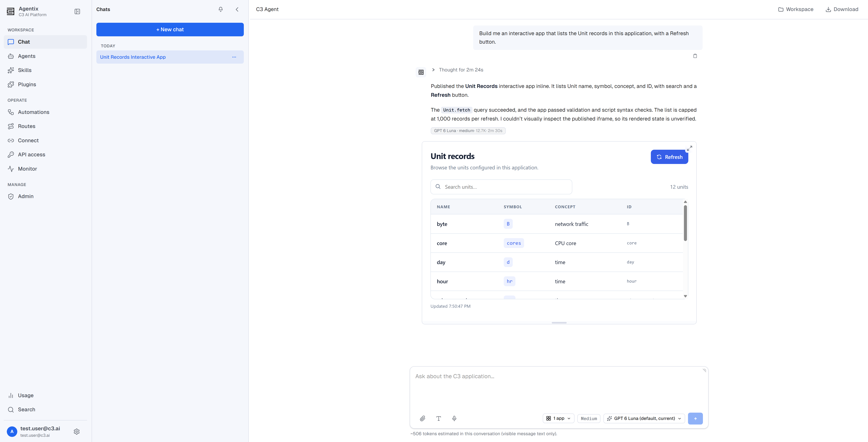Open Plugins section

coord(45,84)
